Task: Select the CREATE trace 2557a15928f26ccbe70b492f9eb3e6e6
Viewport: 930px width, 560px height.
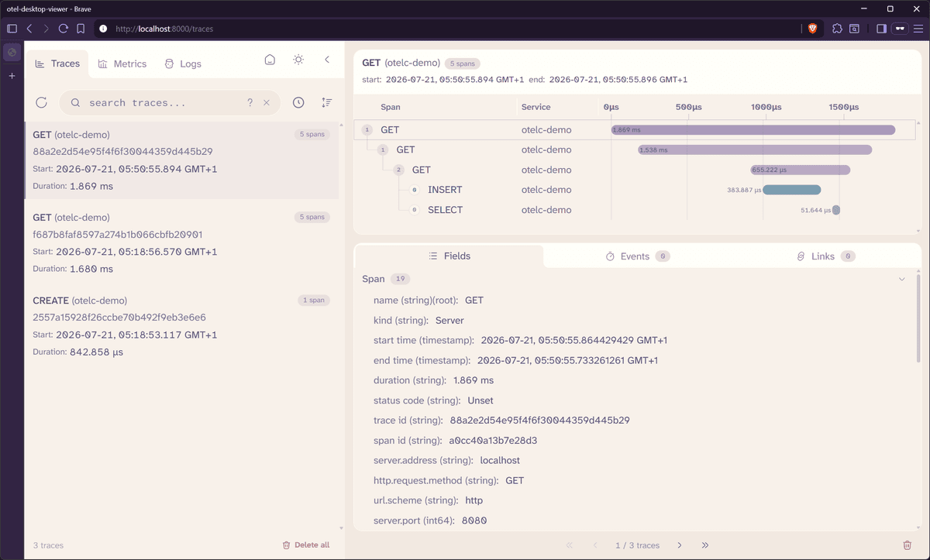Action: click(182, 326)
